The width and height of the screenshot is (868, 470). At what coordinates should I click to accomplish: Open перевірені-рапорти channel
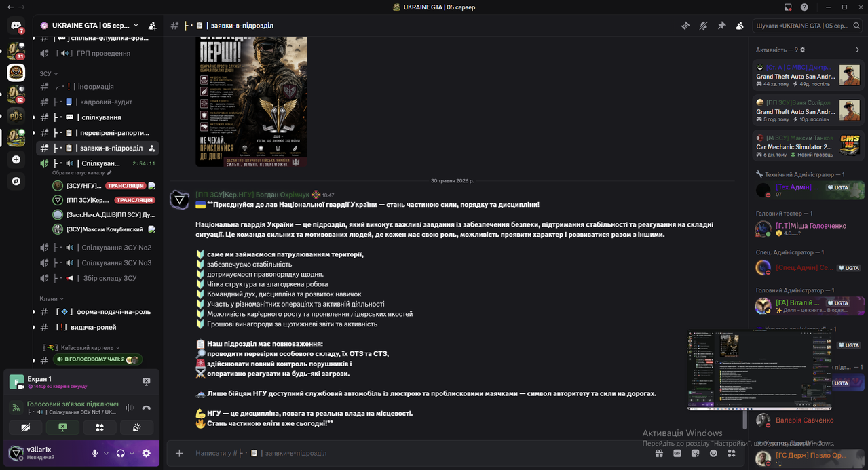click(x=98, y=133)
